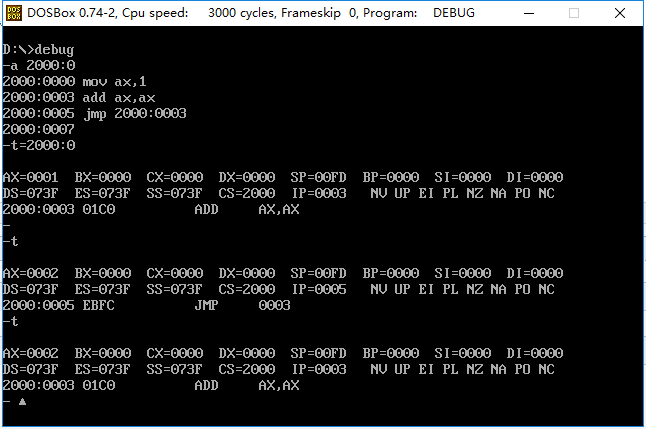Click first 'IP=0003' in first register dump
The width and height of the screenshot is (646, 429).
319,194
